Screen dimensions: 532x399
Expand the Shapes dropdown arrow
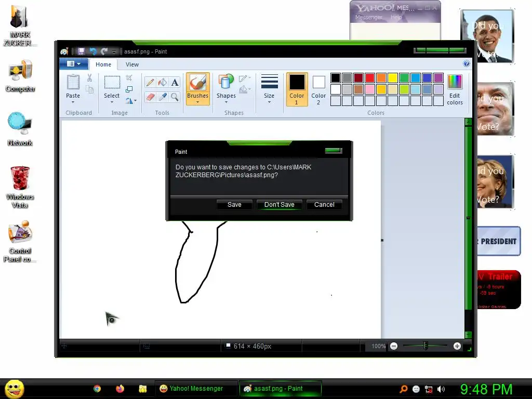226,102
